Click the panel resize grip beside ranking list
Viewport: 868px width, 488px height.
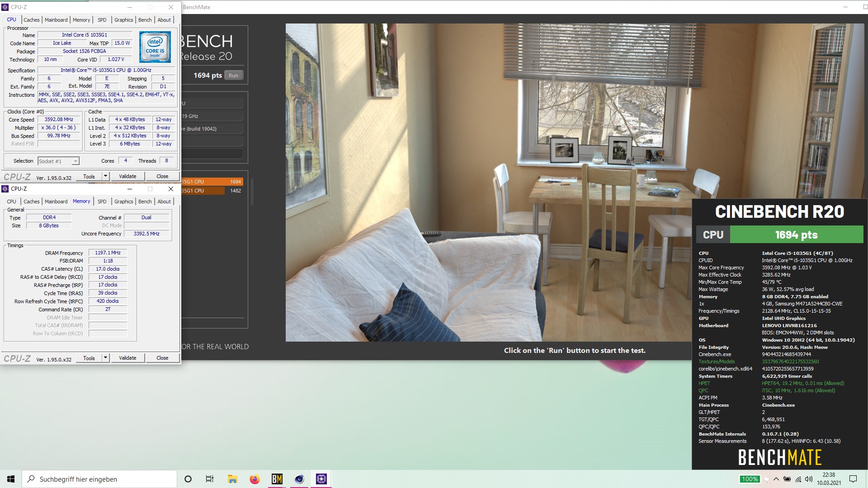[252, 192]
